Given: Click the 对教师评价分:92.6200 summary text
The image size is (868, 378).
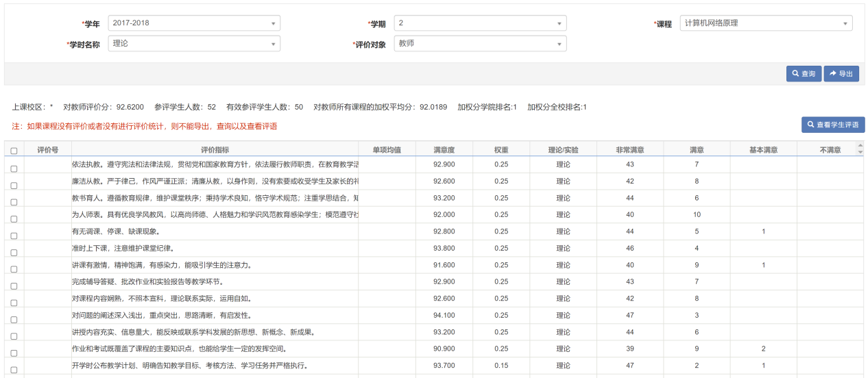Looking at the screenshot, I should [x=104, y=108].
